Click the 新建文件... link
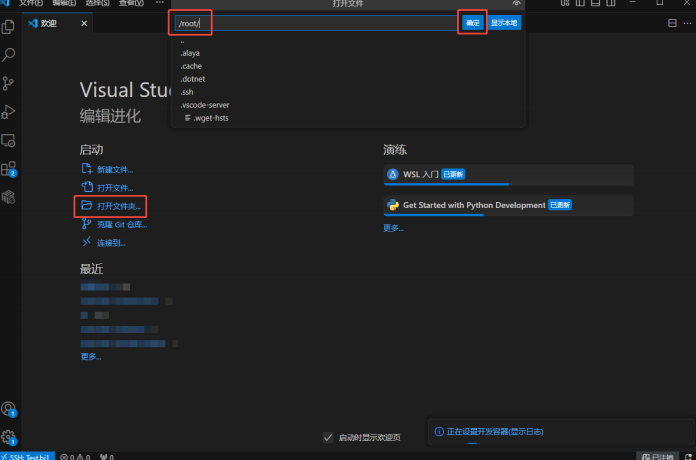Screen dimensions: 696x460 click(x=115, y=170)
